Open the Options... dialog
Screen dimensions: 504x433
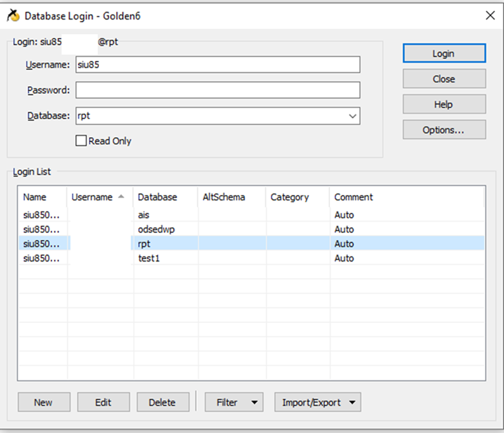(x=444, y=130)
